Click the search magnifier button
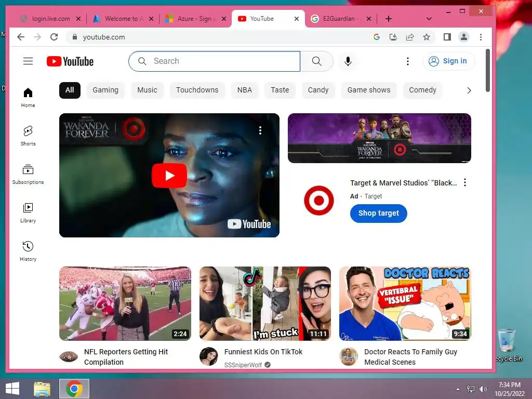Screen dimensions: 532x399 coord(316,61)
